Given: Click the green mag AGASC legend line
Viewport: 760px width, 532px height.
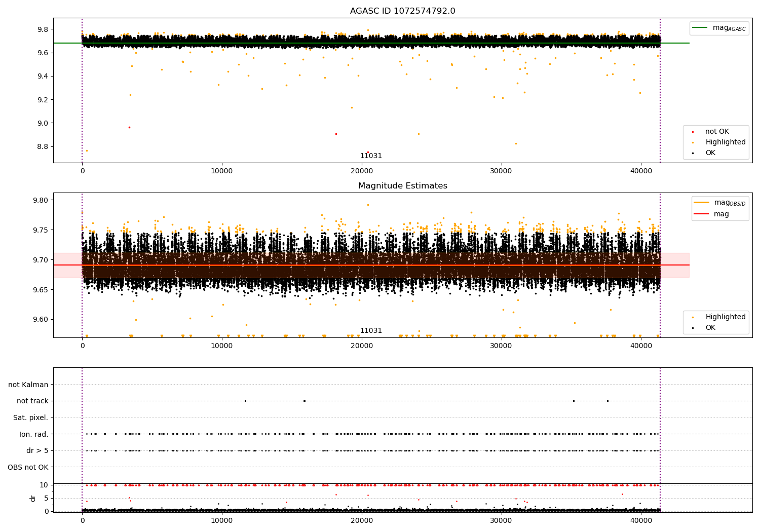Looking at the screenshot, I should point(701,28).
